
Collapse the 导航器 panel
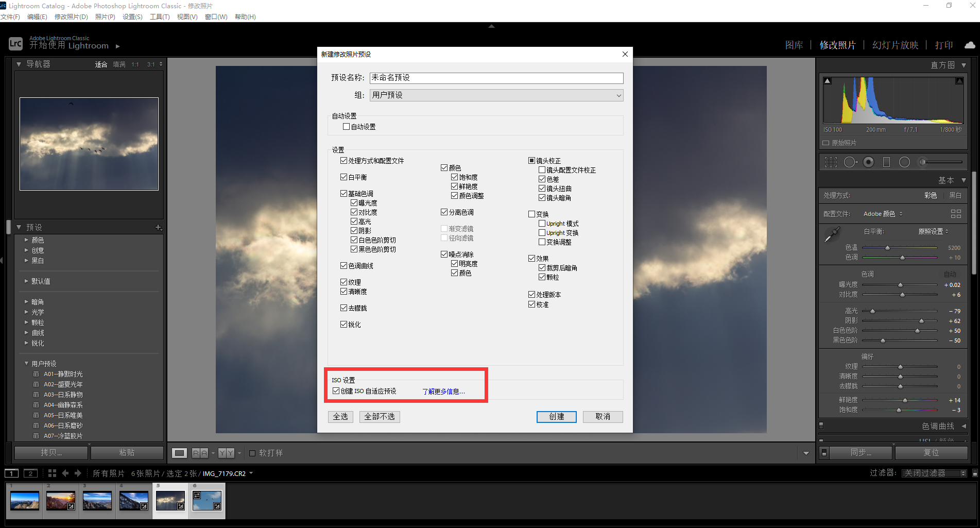coord(19,64)
